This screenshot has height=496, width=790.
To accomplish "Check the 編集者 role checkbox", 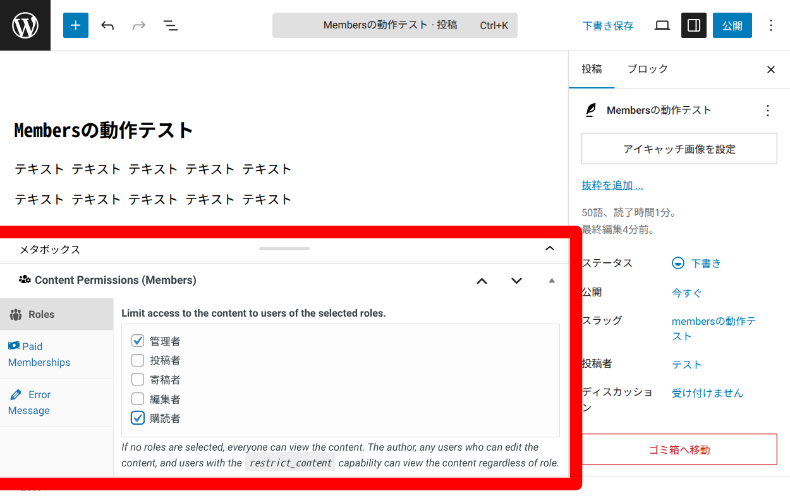I will 138,399.
